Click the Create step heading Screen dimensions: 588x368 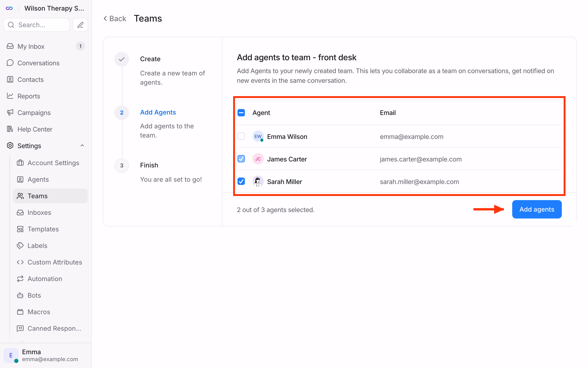pyautogui.click(x=150, y=59)
